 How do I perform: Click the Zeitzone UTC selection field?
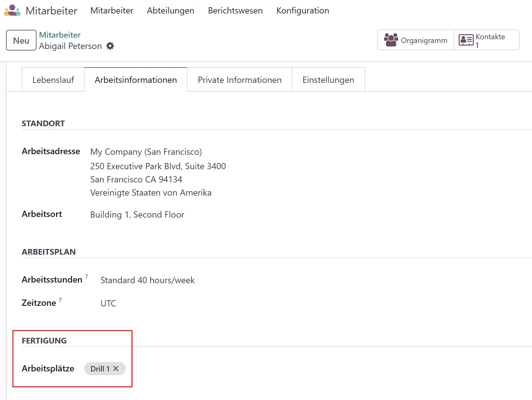[x=108, y=303]
